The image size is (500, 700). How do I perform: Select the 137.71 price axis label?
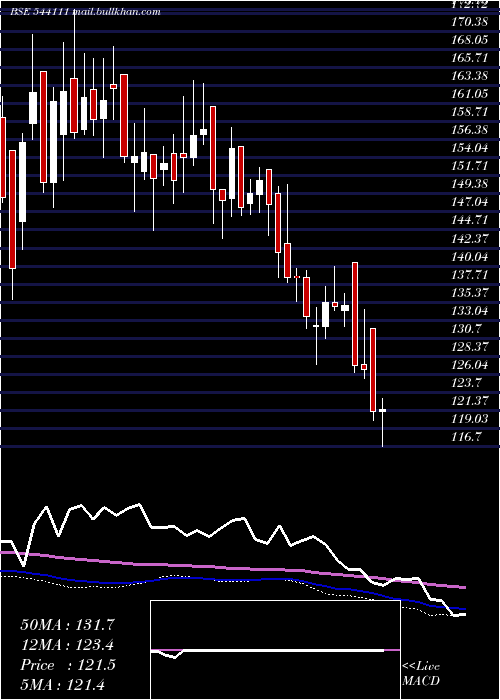point(469,275)
